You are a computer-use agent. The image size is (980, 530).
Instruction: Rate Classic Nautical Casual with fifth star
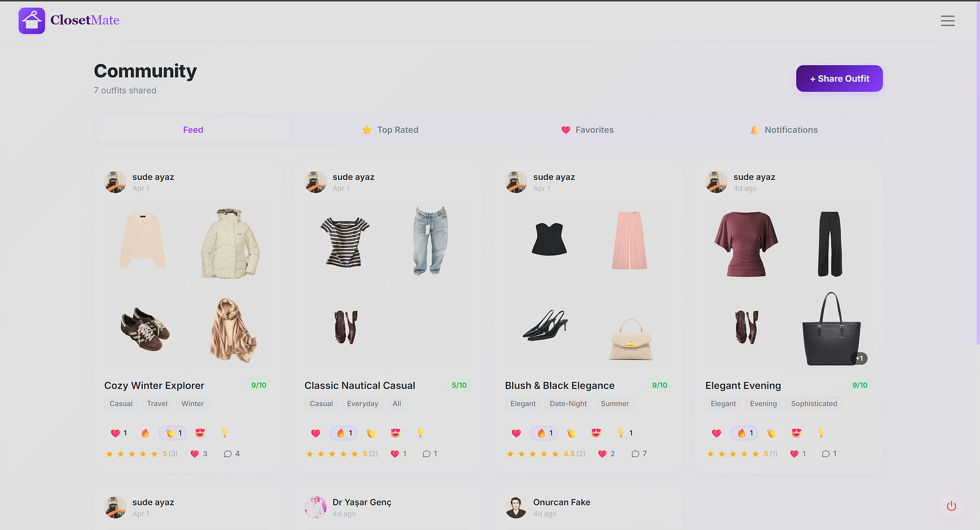pyautogui.click(x=355, y=453)
